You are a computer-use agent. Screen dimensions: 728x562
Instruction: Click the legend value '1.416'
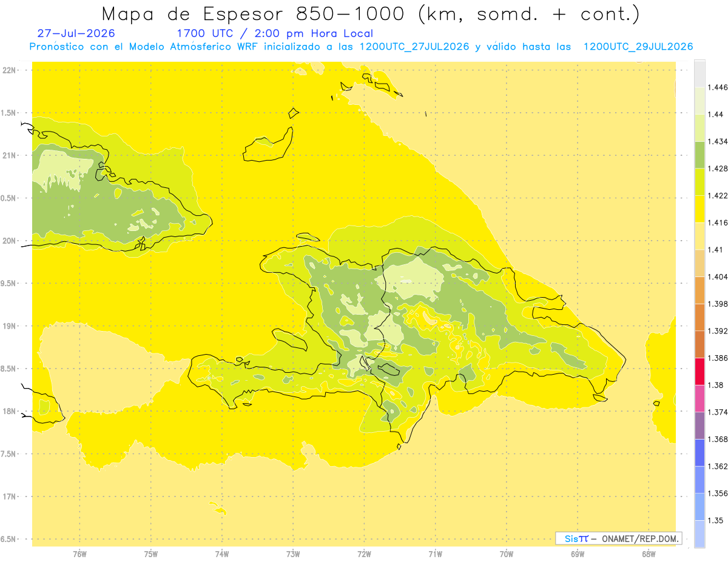pyautogui.click(x=718, y=222)
